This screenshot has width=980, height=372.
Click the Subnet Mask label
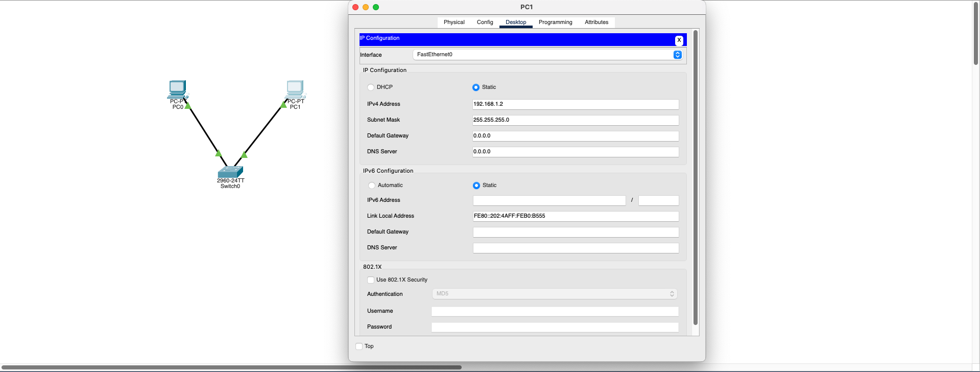383,120
